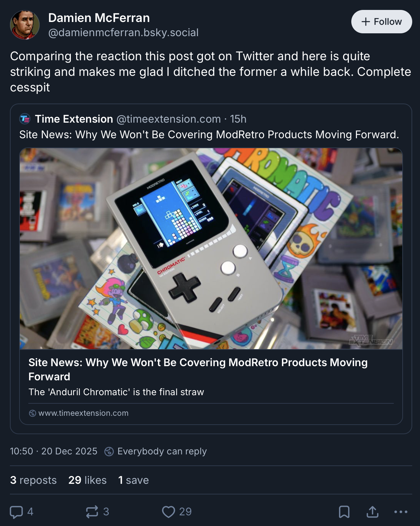This screenshot has height=526, width=420.
Task: Click the Time Extension logo avatar
Action: (25, 119)
